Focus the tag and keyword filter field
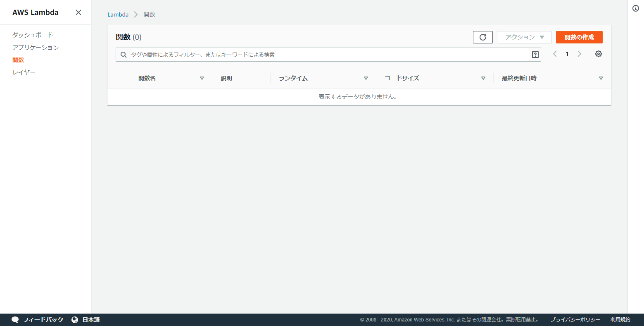Screen dimensions: 644x326 click(328, 55)
